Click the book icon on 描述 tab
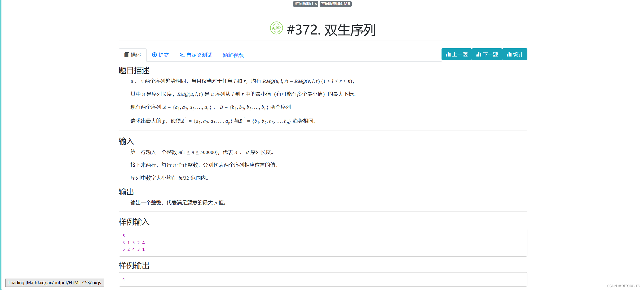The width and height of the screenshot is (644, 290). click(x=127, y=55)
